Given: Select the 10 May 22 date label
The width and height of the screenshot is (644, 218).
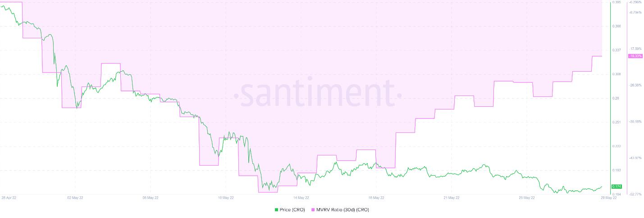Looking at the screenshot, I should [x=226, y=197].
